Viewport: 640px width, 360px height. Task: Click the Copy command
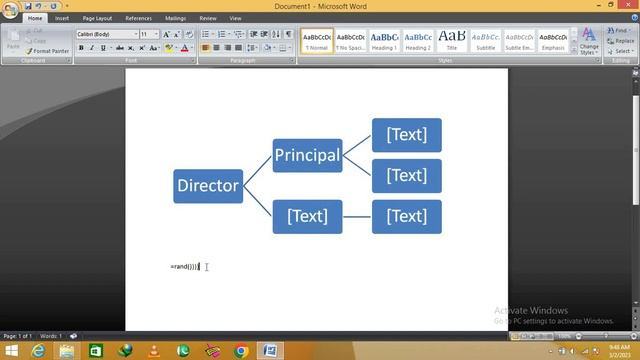(36, 41)
